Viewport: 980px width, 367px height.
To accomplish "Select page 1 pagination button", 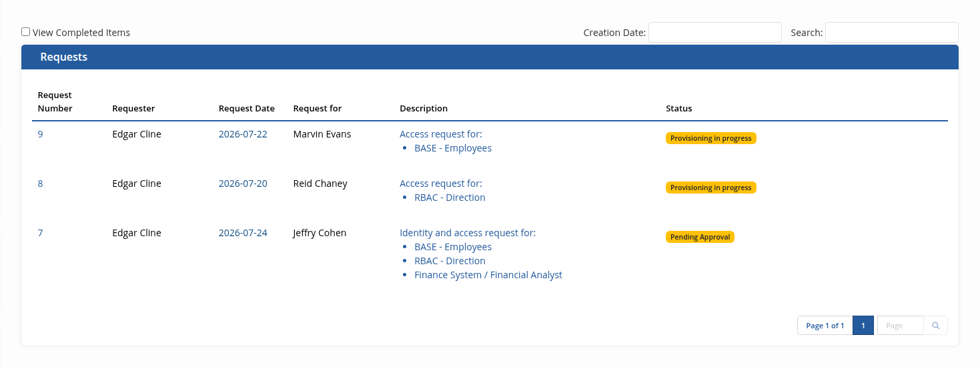I will click(863, 326).
